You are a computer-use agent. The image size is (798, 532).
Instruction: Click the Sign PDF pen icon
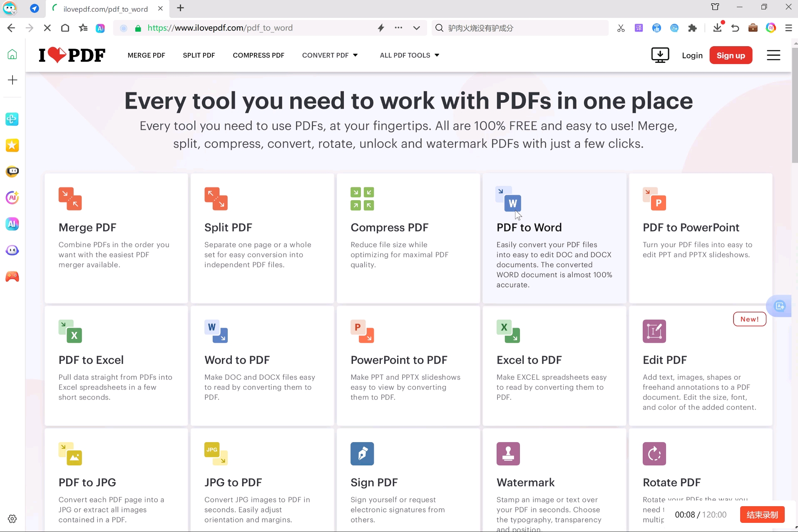[362, 454]
